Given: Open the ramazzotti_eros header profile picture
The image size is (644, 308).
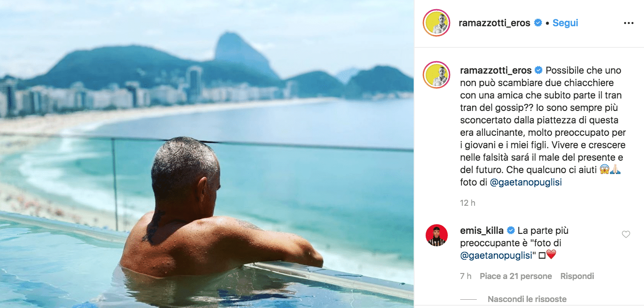Looking at the screenshot, I should point(436,23).
